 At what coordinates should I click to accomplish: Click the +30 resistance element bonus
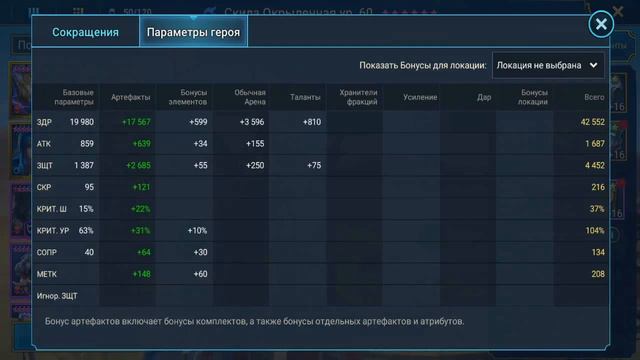pos(200,252)
